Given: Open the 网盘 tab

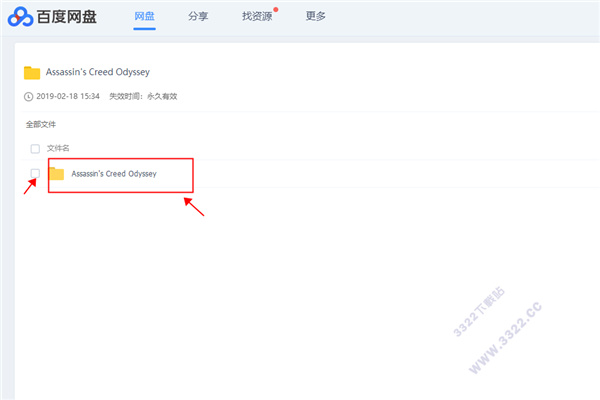Looking at the screenshot, I should click(x=144, y=16).
